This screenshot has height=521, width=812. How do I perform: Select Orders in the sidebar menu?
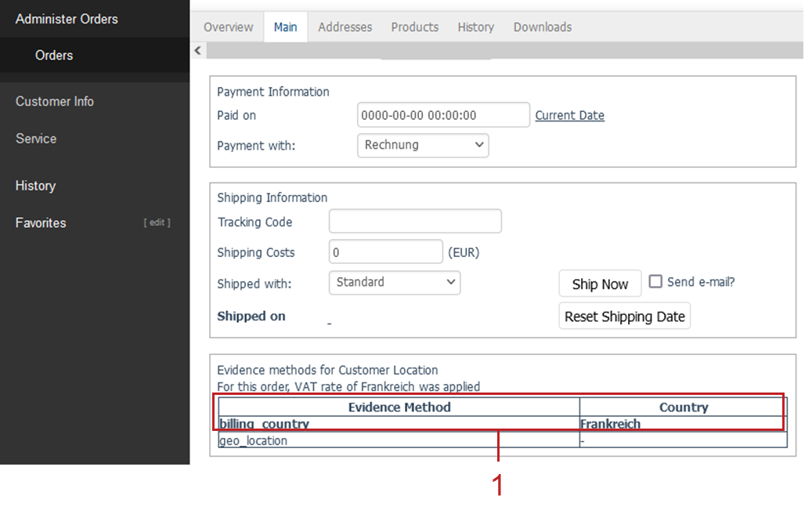pos(54,56)
